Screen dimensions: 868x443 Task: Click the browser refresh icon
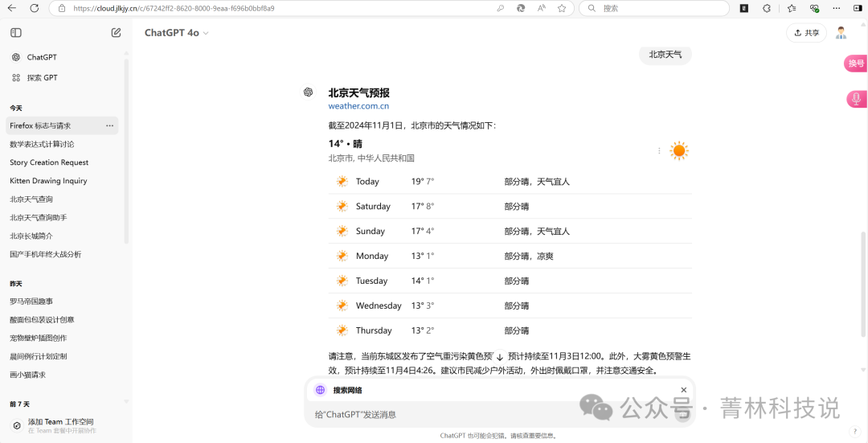tap(34, 8)
